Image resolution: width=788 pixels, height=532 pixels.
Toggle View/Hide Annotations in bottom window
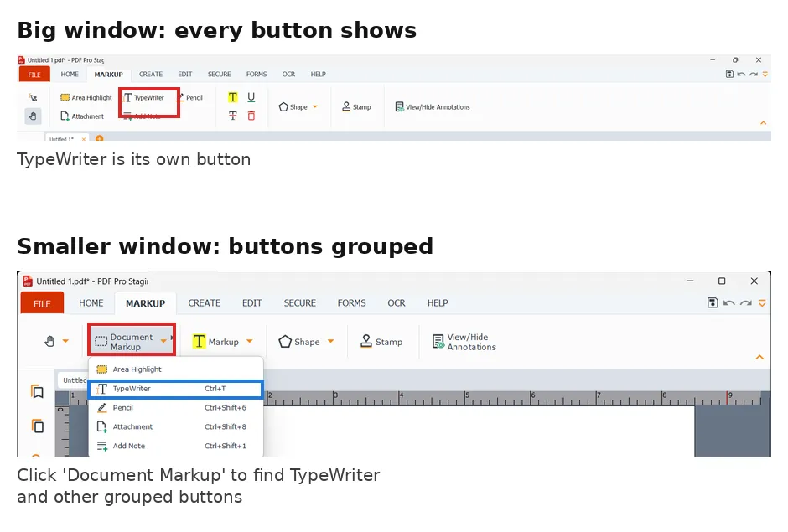tap(464, 342)
